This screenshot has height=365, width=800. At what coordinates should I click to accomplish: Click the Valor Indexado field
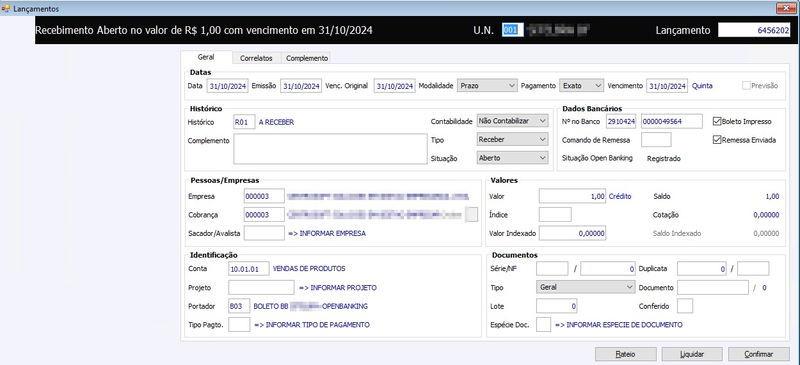pos(572,233)
